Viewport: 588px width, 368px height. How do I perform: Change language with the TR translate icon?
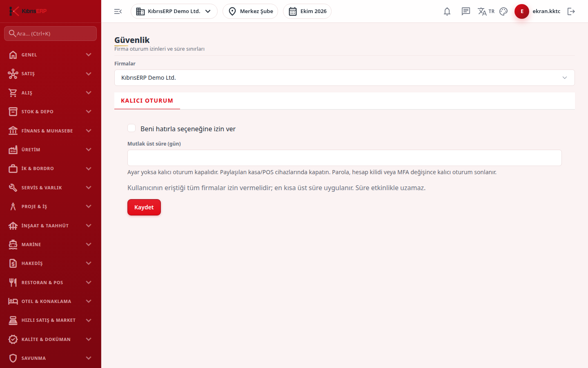click(x=486, y=11)
